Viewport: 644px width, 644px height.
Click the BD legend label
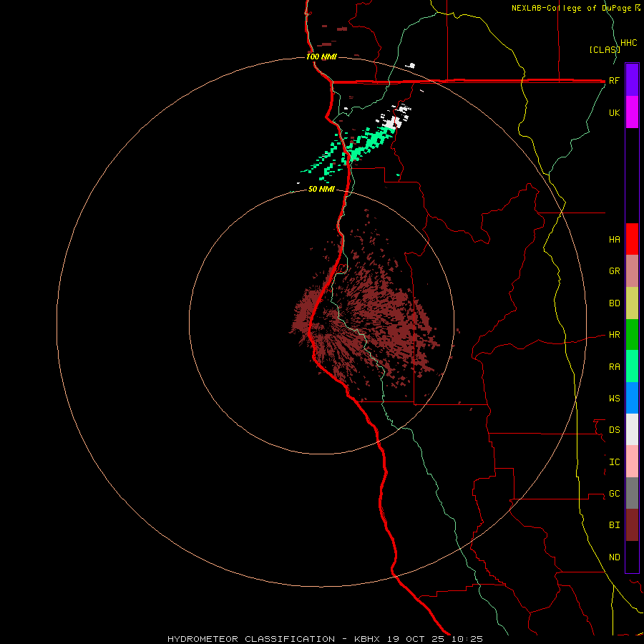click(614, 303)
